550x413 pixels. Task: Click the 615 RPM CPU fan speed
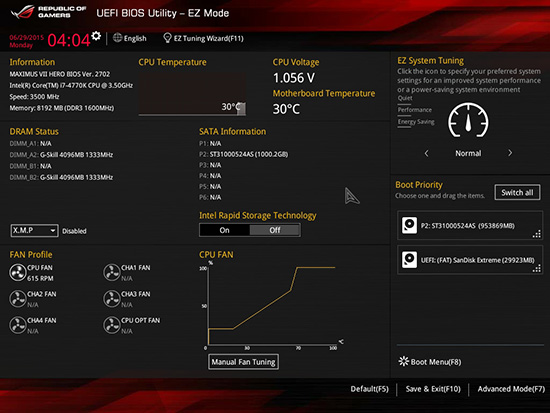click(40, 278)
